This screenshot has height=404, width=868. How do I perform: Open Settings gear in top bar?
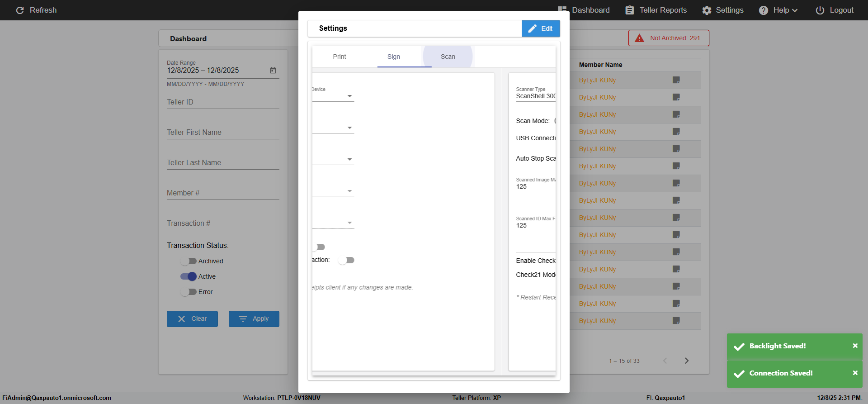point(707,10)
